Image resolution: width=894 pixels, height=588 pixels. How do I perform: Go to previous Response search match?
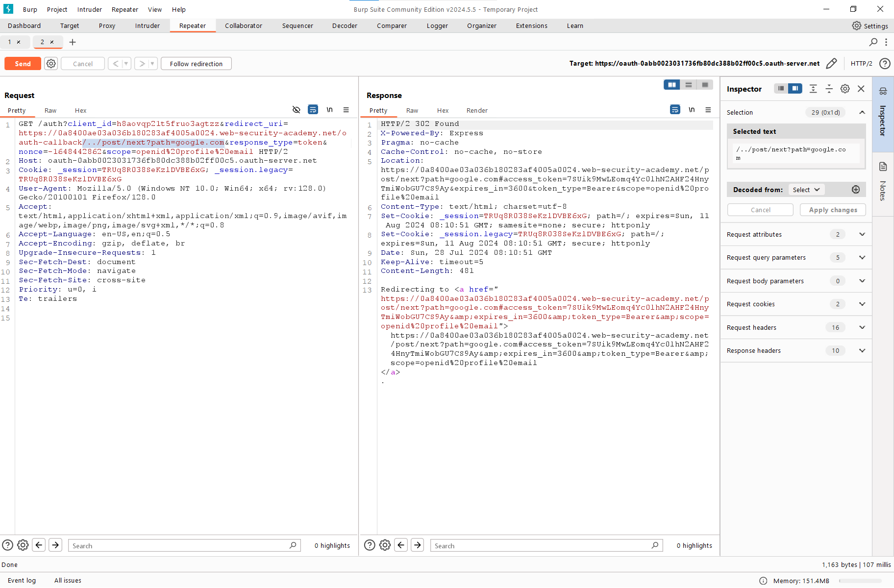[401, 545]
